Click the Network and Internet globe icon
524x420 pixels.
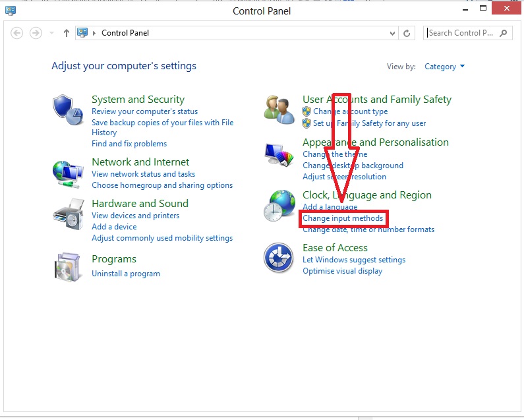point(68,174)
